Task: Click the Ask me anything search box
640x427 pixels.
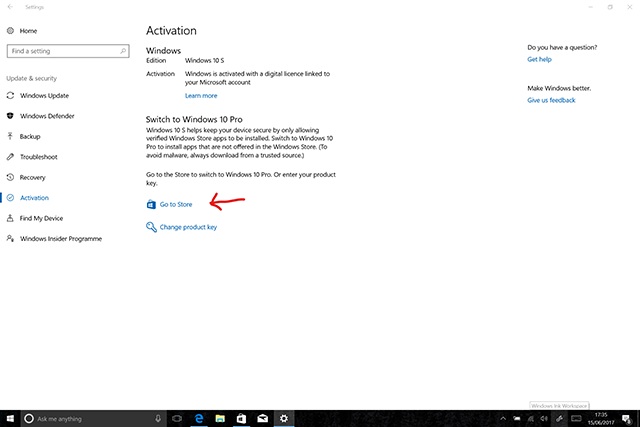Action: 93,418
